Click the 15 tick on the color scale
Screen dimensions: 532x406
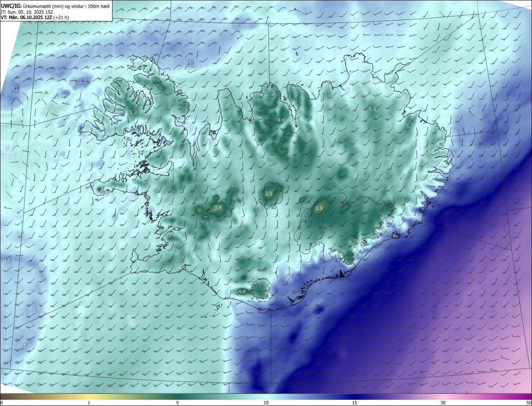tap(355, 403)
